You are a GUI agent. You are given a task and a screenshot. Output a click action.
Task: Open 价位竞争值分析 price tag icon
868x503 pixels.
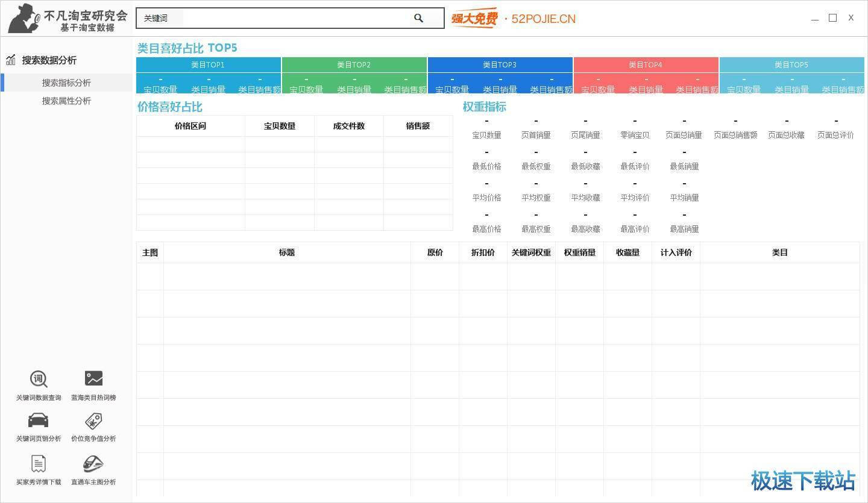pos(93,420)
